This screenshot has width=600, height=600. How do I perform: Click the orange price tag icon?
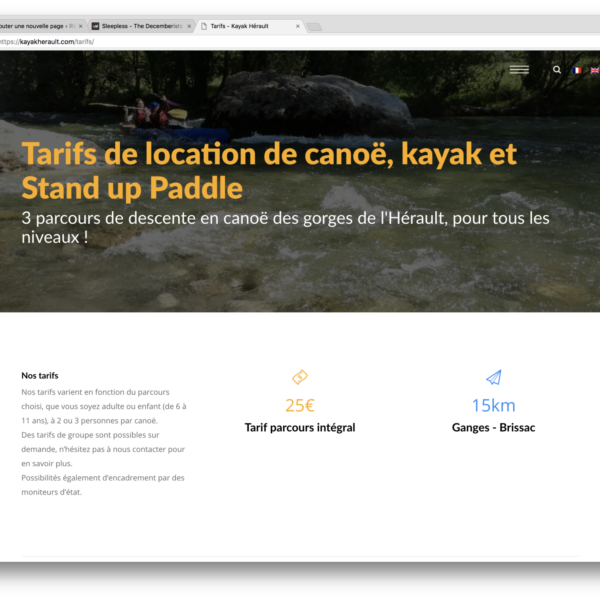[299, 377]
